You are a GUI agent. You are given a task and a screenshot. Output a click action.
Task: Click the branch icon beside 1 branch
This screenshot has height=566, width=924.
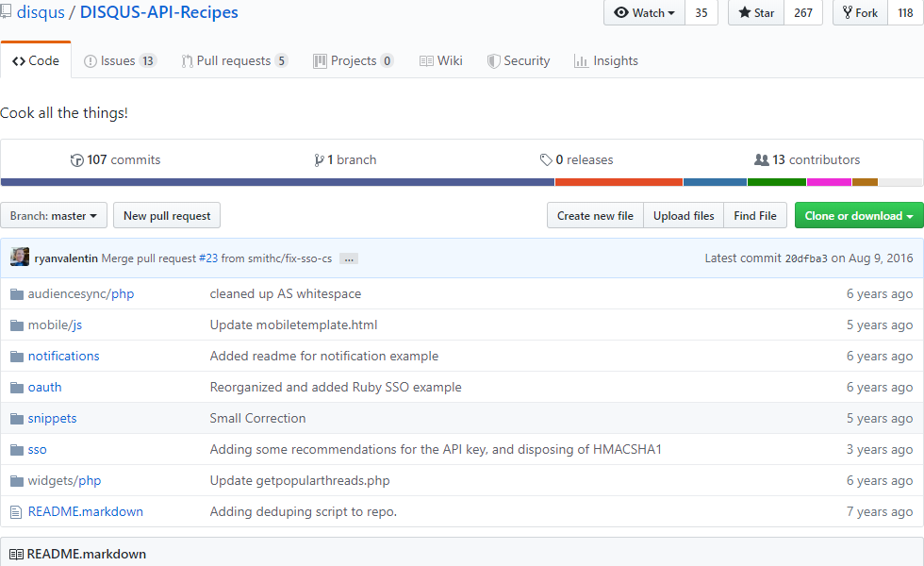(x=319, y=159)
